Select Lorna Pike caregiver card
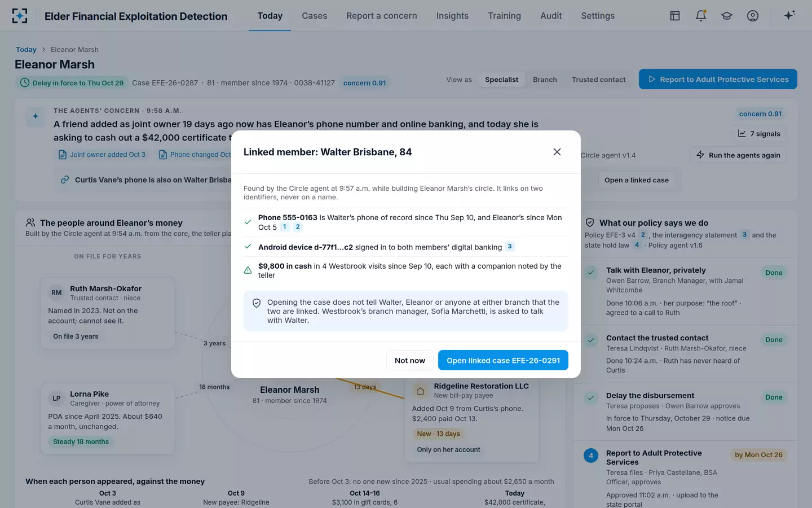Viewport: 812px width, 508px height. click(x=108, y=418)
